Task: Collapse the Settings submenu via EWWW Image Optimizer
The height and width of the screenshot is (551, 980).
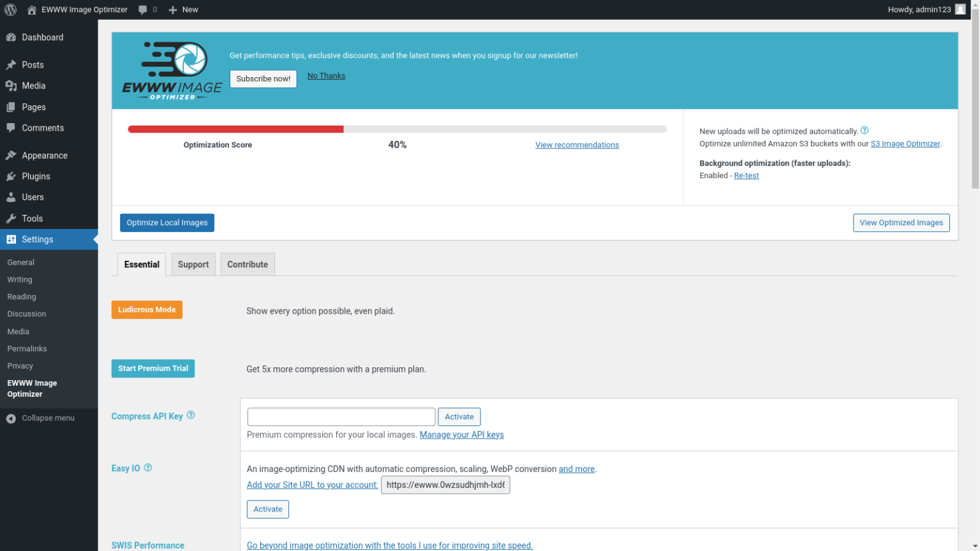Action: click(x=32, y=388)
